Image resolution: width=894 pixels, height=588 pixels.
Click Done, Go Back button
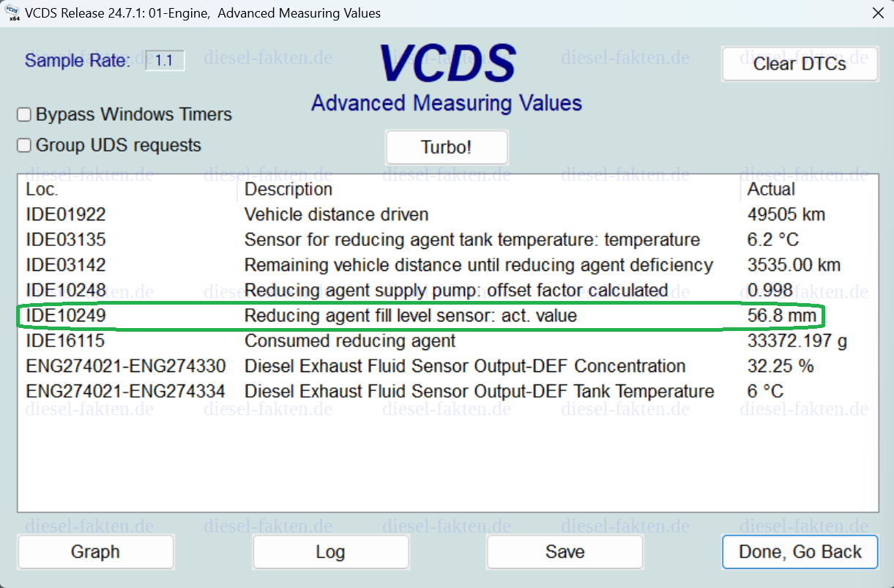point(800,551)
